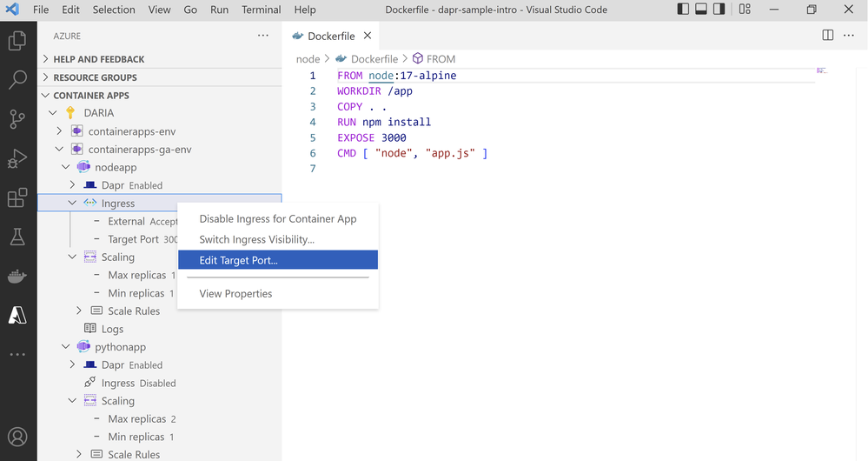Choose Edit Target Port menu entry

click(278, 260)
